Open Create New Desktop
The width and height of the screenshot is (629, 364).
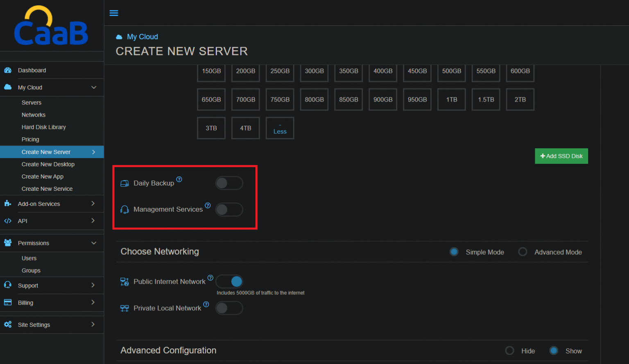(48, 164)
